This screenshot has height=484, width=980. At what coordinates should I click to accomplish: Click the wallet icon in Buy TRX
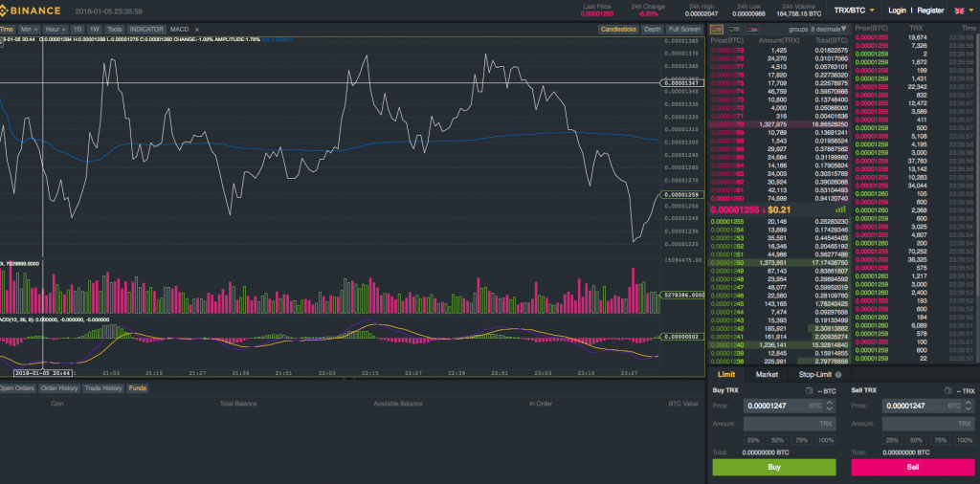(810, 391)
